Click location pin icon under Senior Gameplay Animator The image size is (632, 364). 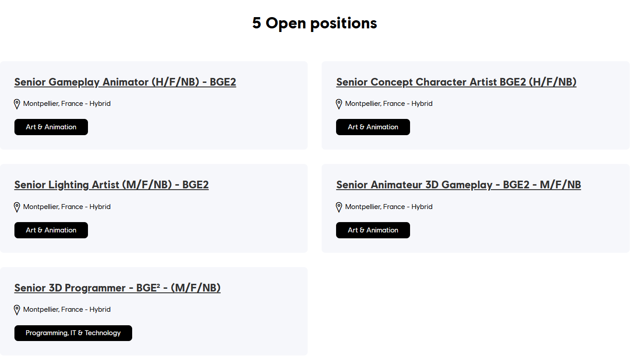tap(17, 104)
